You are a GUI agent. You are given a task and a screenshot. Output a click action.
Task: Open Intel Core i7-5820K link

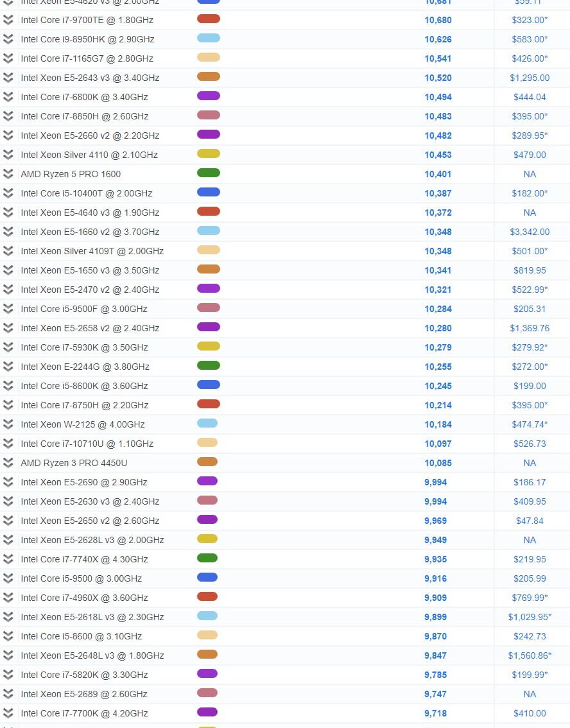point(85,675)
